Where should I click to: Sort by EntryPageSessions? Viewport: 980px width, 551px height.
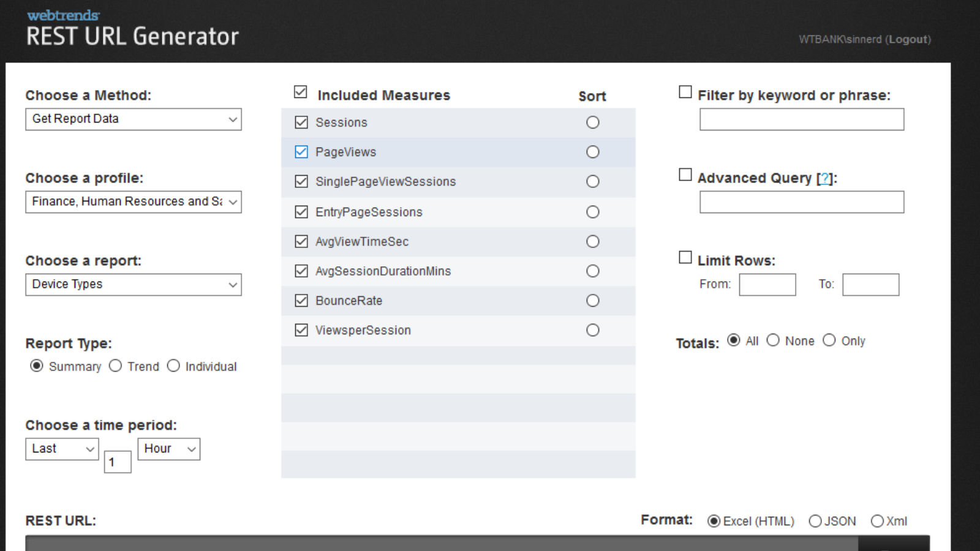[593, 212]
